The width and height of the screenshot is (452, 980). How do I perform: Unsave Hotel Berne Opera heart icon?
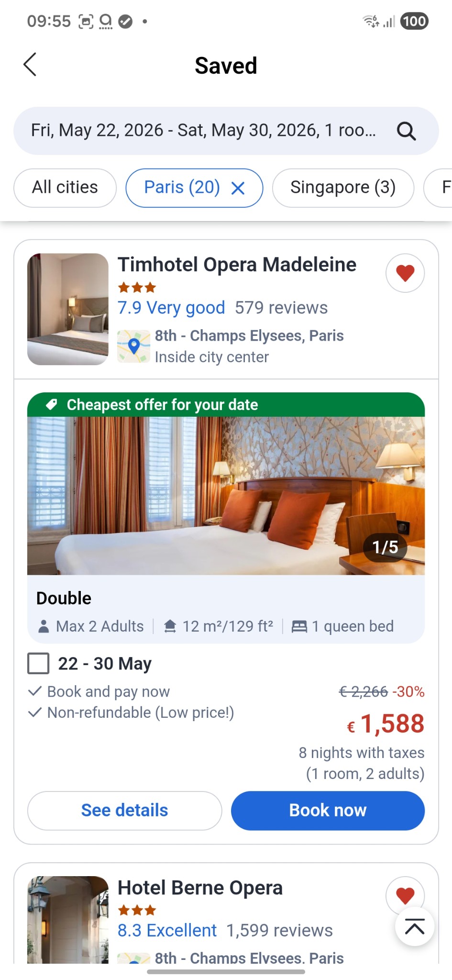coord(405,896)
